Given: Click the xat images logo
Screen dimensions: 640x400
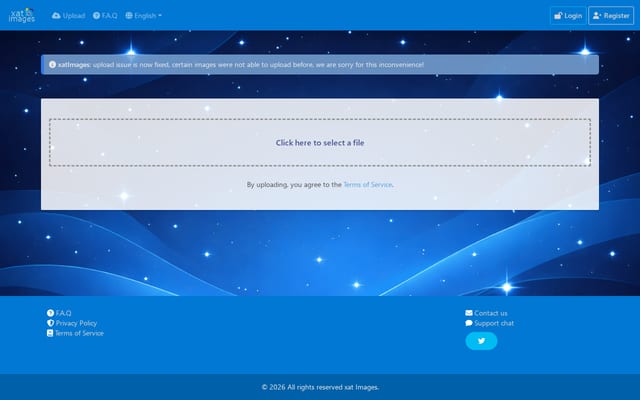Looking at the screenshot, I should coord(22,15).
